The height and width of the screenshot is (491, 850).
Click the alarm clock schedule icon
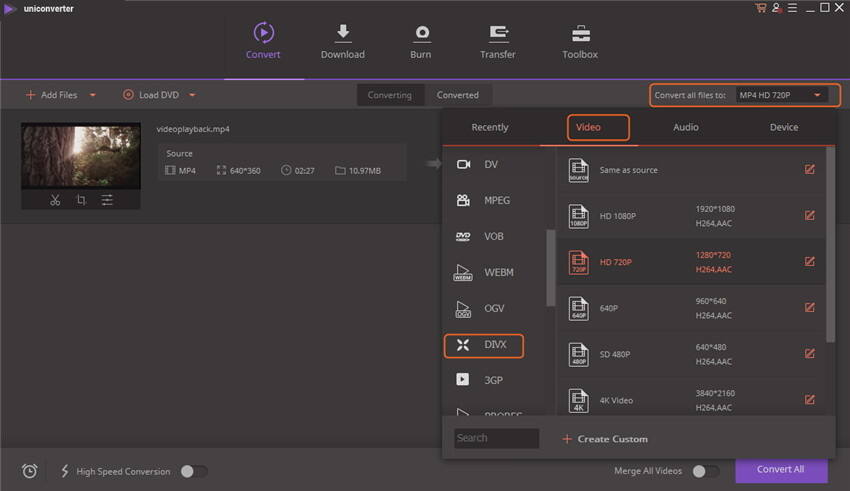[30, 471]
